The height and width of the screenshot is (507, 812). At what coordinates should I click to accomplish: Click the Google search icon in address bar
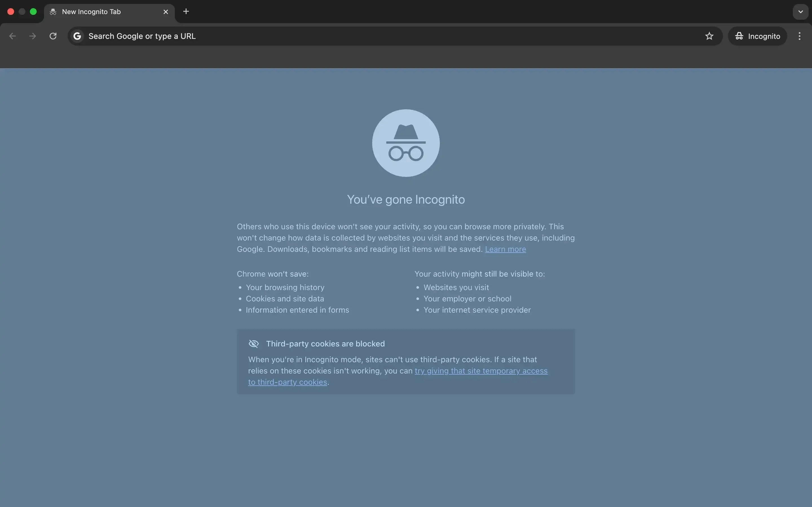(77, 36)
